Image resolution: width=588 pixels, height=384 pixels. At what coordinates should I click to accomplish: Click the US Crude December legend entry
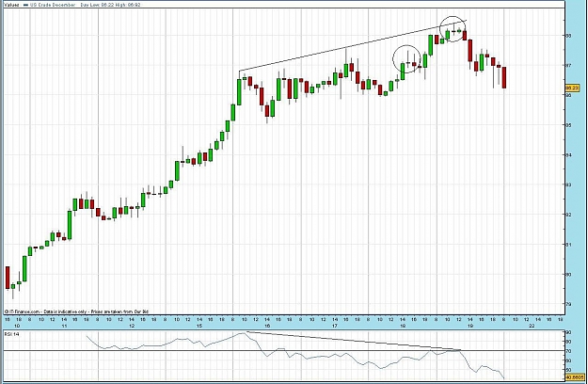click(49, 5)
